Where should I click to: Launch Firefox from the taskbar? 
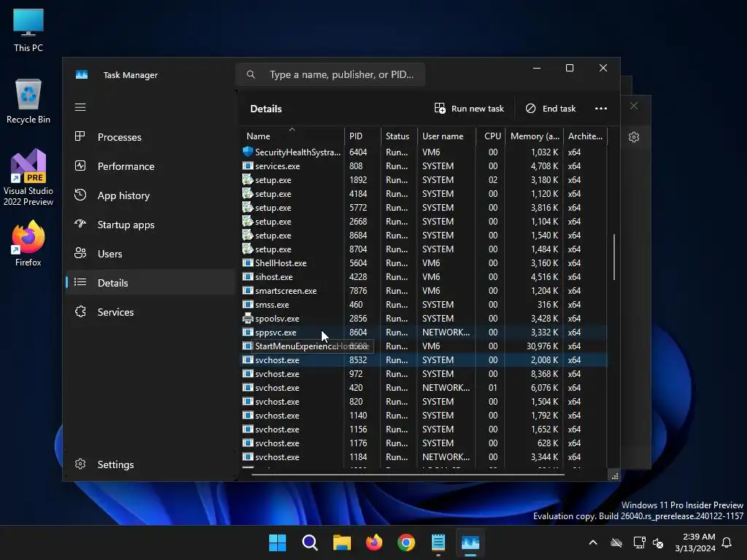pyautogui.click(x=374, y=542)
